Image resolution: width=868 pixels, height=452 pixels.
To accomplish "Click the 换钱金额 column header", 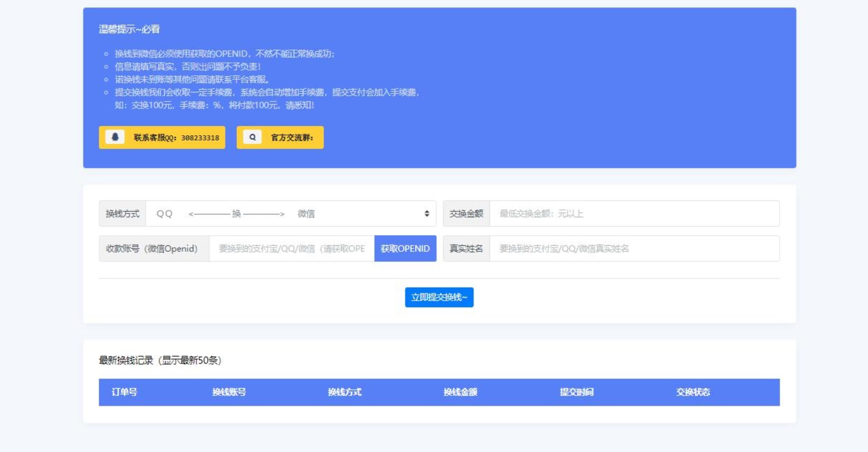I will (x=460, y=392).
